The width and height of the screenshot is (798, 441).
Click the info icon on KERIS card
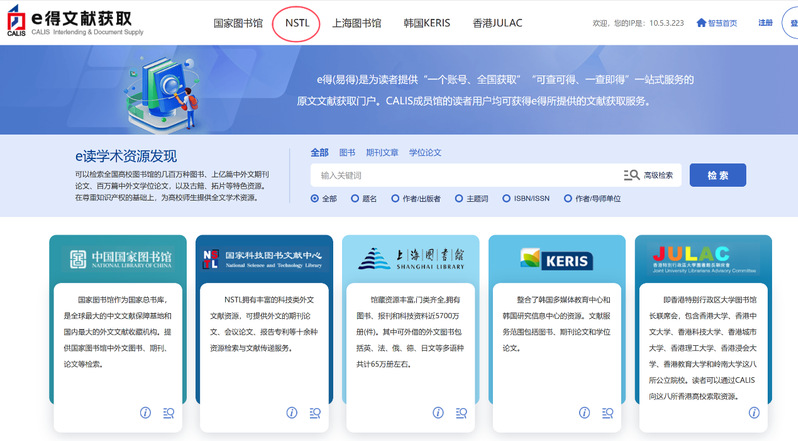click(x=583, y=412)
